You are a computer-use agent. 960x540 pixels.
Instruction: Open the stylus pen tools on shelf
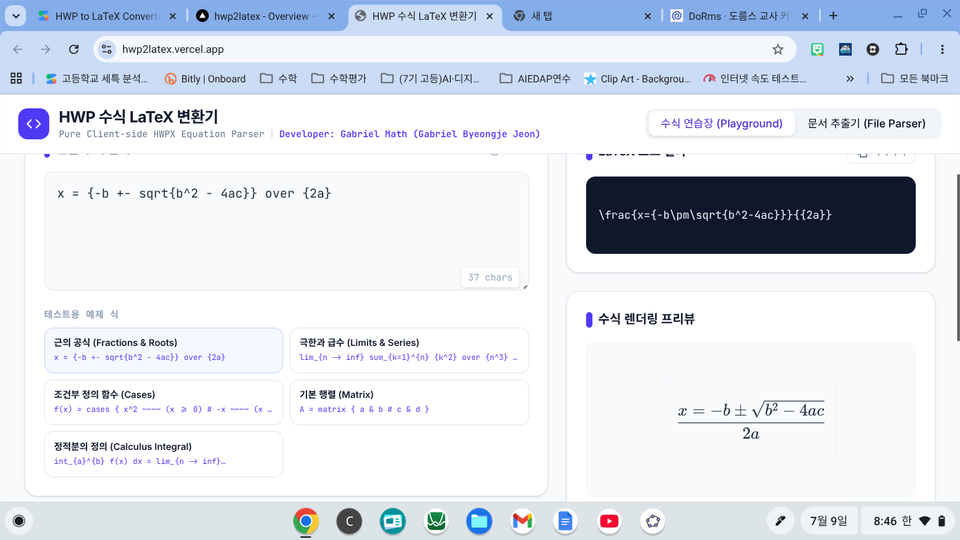coord(780,521)
